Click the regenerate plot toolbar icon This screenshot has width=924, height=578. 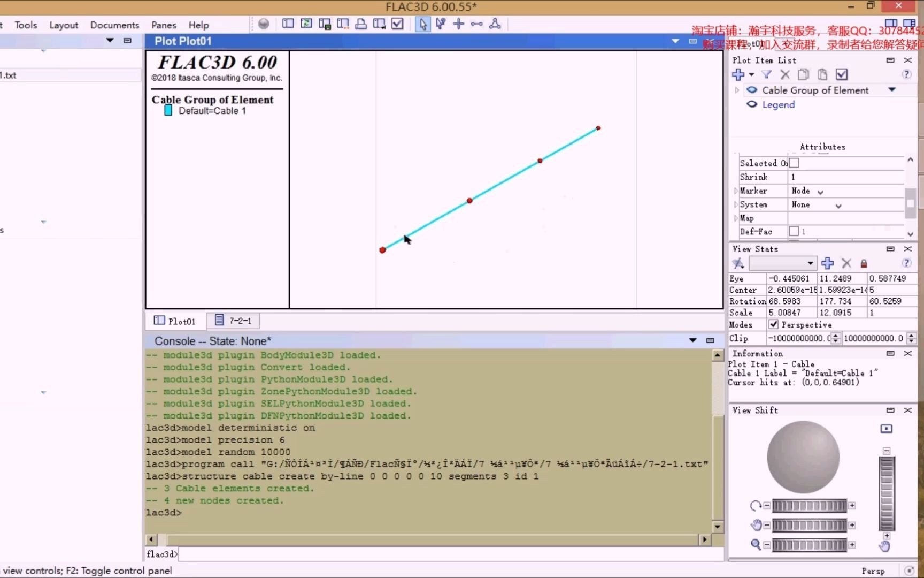pos(306,24)
